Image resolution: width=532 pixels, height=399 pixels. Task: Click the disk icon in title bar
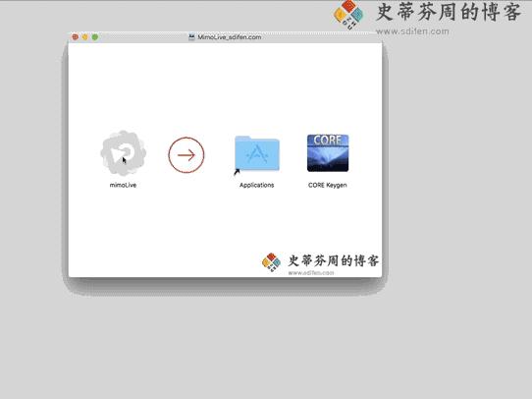click(191, 37)
